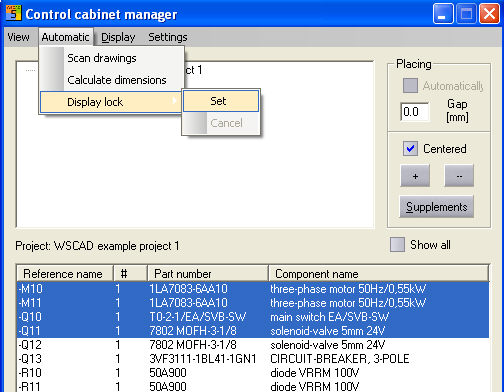Click the plus button under Centered
Image resolution: width=504 pixels, height=392 pixels.
[x=415, y=176]
